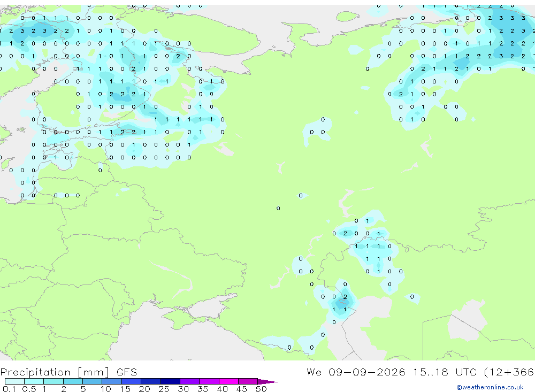The image size is (535, 392).
Task: Click the '50' legend scale label
Action: tap(261, 389)
